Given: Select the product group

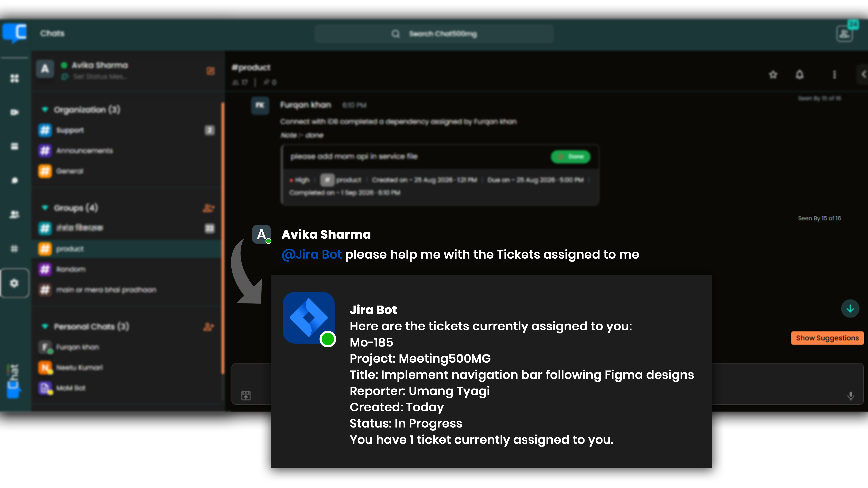Looking at the screenshot, I should tap(127, 249).
